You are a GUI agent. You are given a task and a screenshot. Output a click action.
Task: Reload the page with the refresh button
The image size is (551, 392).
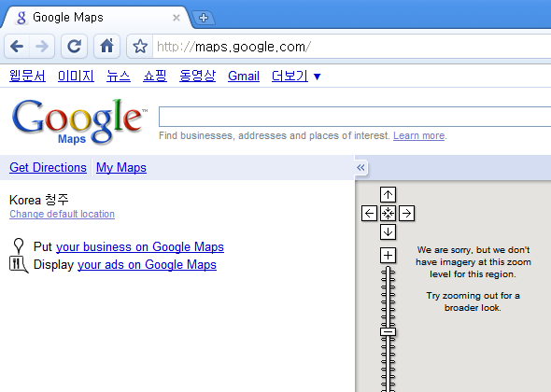pyautogui.click(x=74, y=46)
